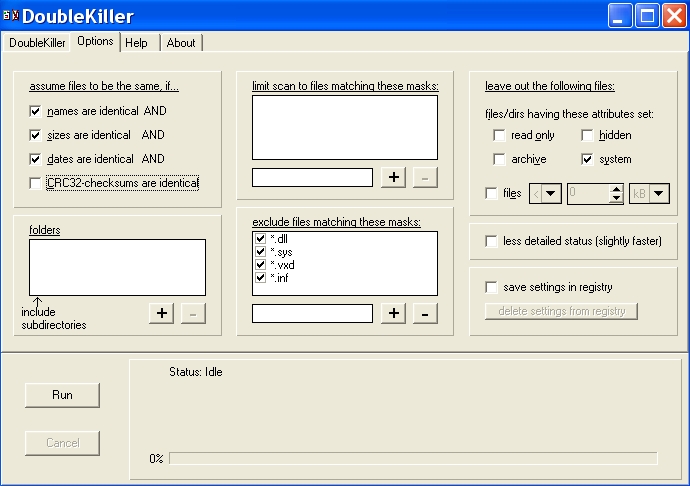Enable the 'files' size filter checkbox
This screenshot has height=486, width=690.
coord(491,193)
